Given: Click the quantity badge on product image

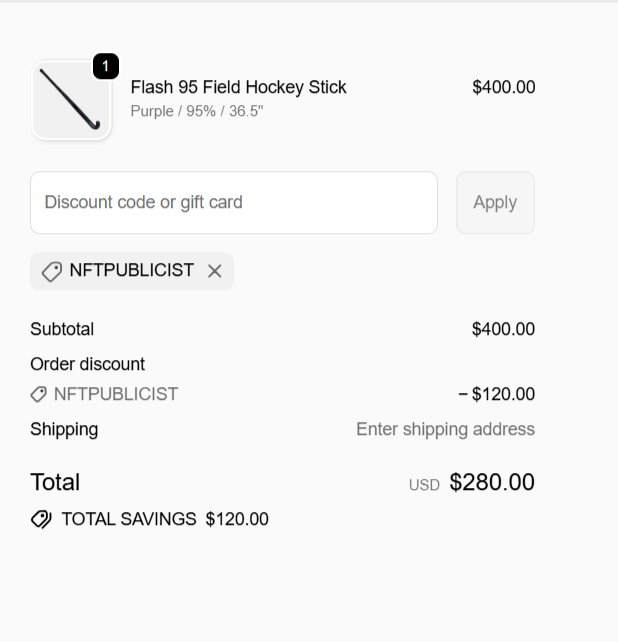Looking at the screenshot, I should point(106,66).
